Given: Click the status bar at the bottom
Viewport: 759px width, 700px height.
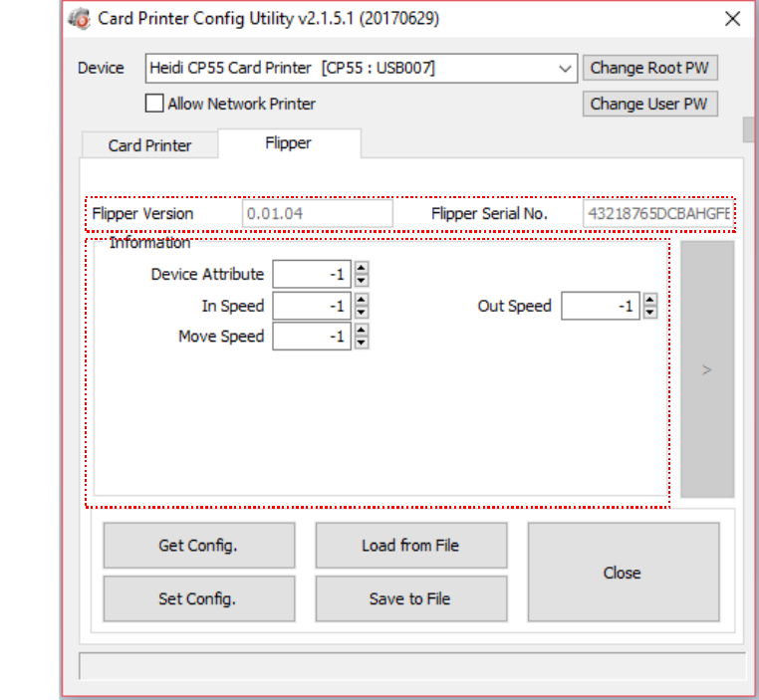Looking at the screenshot, I should pos(412,666).
